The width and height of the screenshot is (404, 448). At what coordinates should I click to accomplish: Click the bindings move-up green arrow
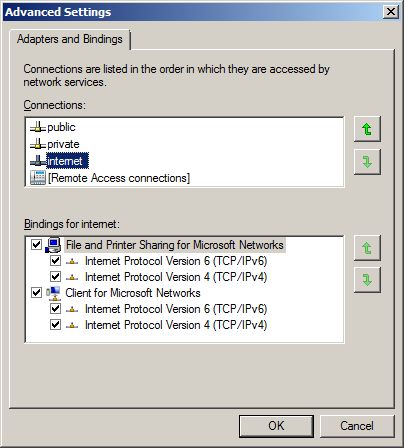(367, 248)
